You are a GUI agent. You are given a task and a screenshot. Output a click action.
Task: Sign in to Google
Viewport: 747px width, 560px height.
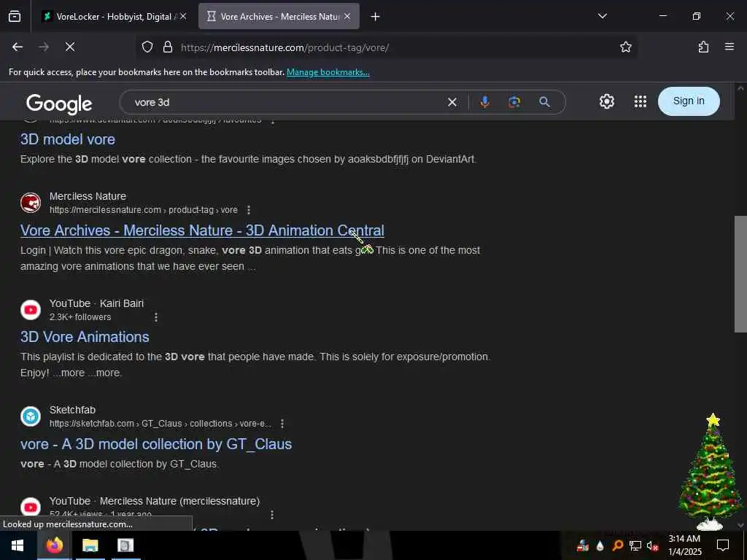(x=689, y=101)
